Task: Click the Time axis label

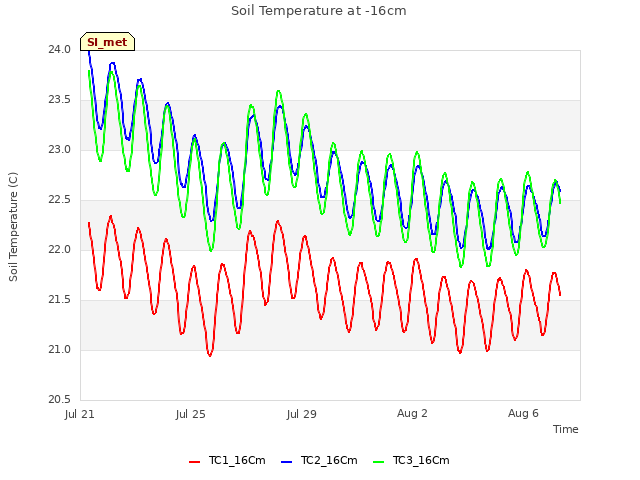Action: coord(565,429)
